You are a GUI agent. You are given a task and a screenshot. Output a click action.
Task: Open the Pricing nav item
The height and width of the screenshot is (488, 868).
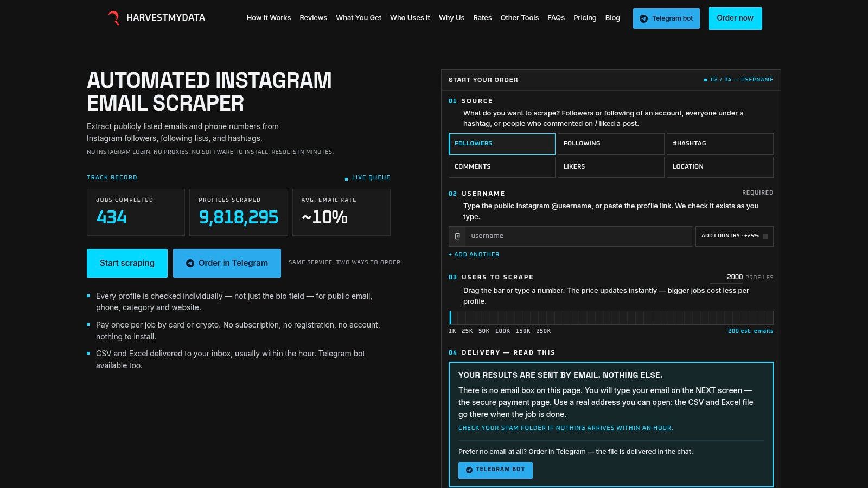coord(585,18)
